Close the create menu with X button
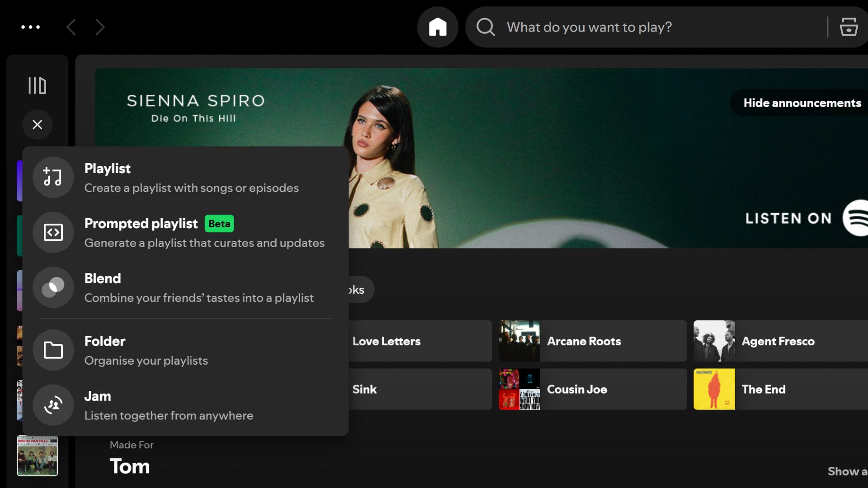868x488 pixels. click(x=38, y=124)
